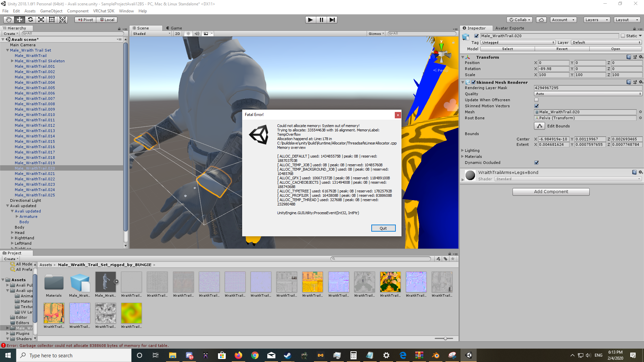This screenshot has width=644, height=362.
Task: Click Model Open button
Action: (615, 49)
